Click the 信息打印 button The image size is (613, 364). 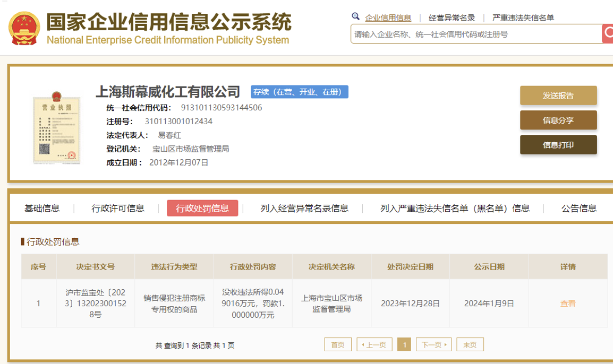(x=558, y=145)
